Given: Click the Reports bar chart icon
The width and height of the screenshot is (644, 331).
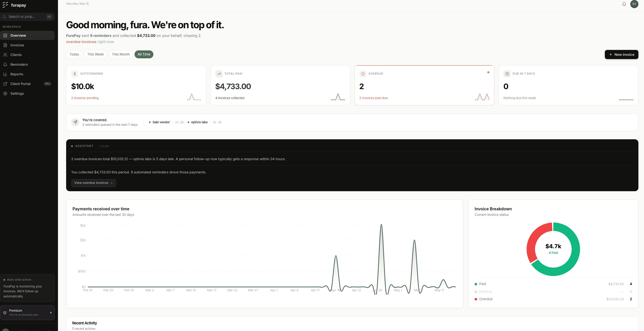Looking at the screenshot, I should click(x=5, y=74).
